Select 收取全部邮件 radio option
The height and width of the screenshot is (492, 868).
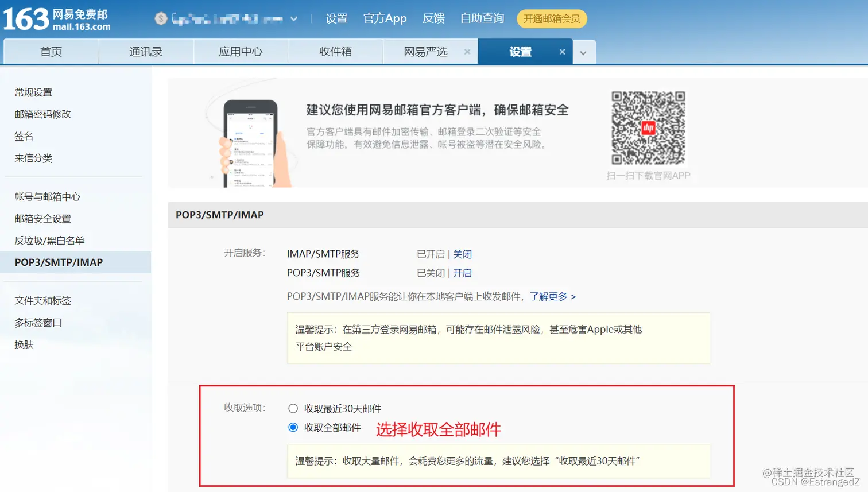(x=293, y=428)
